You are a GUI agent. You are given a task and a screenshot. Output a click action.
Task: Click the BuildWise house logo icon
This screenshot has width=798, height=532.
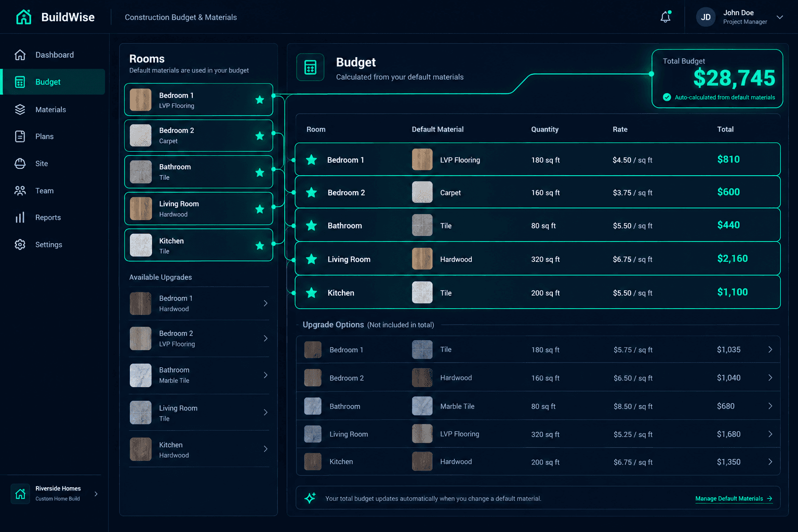point(23,17)
